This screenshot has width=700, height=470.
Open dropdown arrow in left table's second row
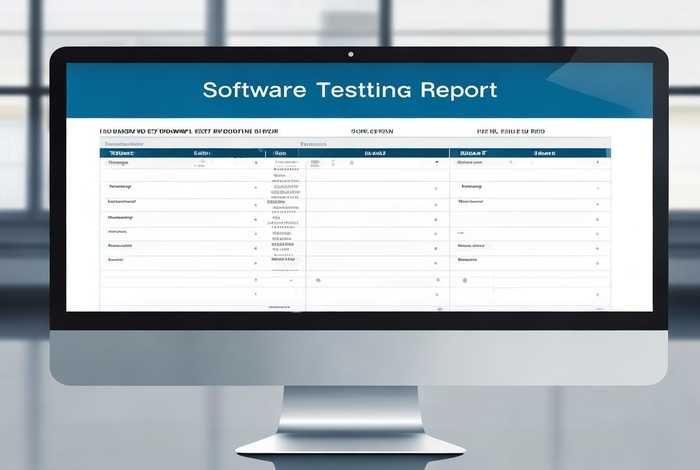tap(256, 188)
